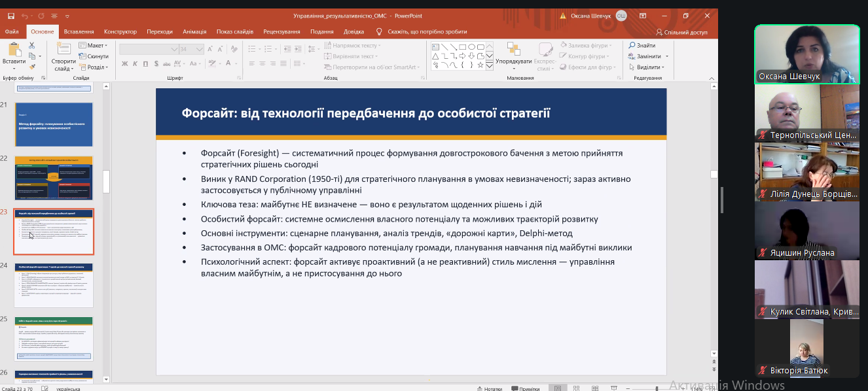Click the Створити слайд new slide icon
This screenshot has height=391, width=868.
63,51
